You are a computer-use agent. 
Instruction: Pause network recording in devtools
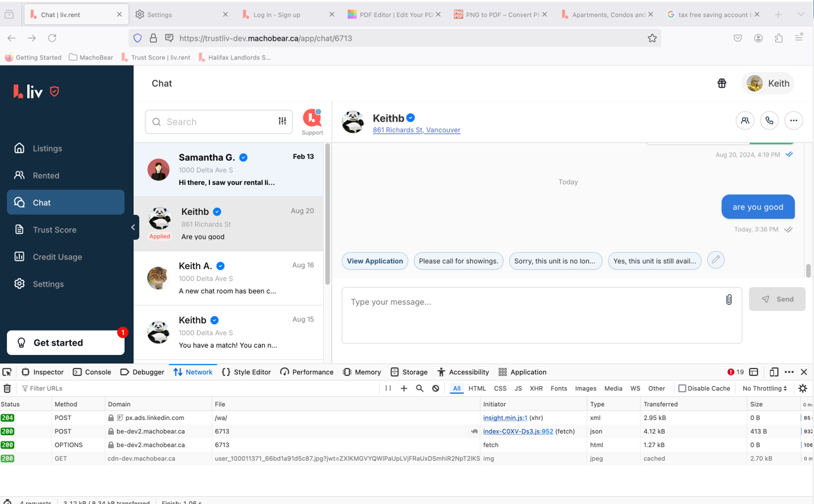(388, 388)
